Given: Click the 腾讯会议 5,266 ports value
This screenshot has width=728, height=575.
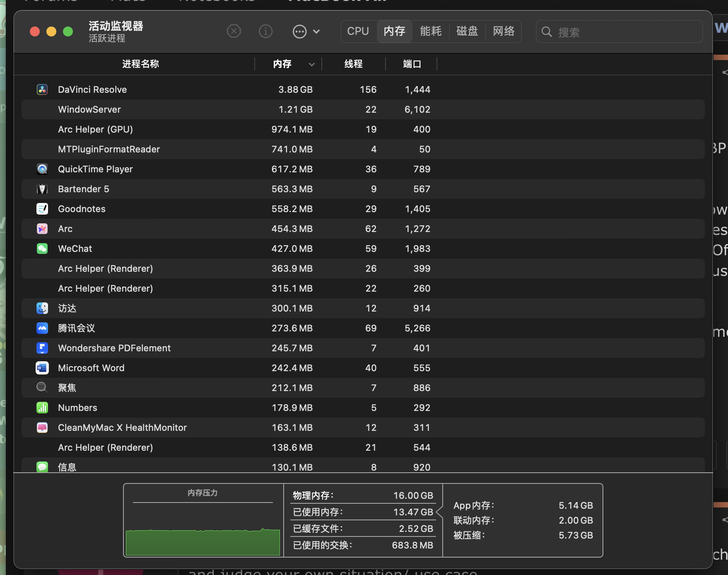Looking at the screenshot, I should coord(417,328).
